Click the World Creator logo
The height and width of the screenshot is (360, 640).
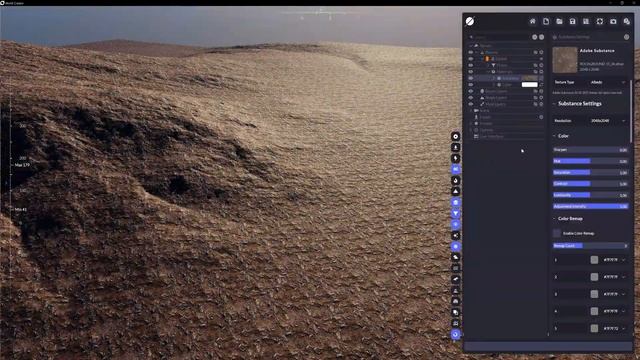[x=470, y=21]
